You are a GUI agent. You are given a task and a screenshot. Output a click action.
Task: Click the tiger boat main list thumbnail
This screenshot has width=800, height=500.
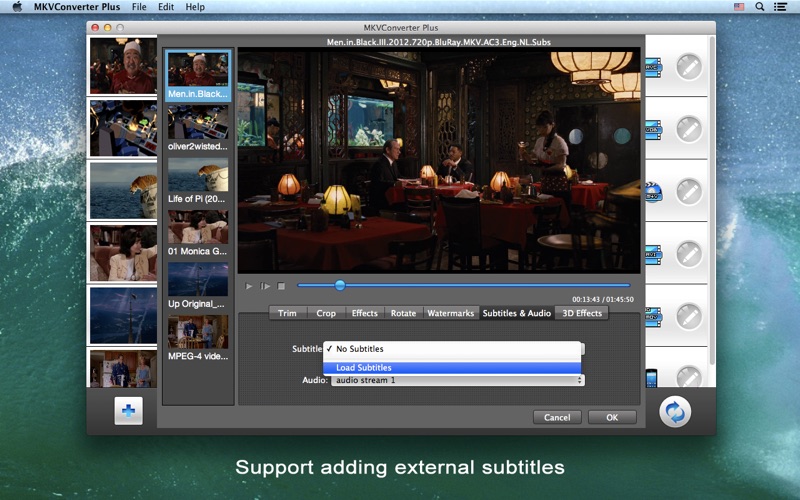click(x=123, y=191)
